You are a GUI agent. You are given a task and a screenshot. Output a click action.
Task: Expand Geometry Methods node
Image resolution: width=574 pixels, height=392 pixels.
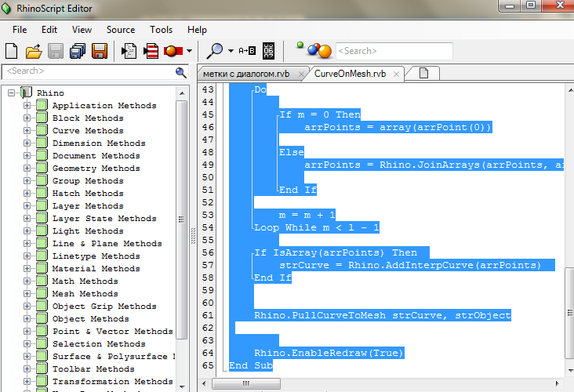click(x=27, y=168)
